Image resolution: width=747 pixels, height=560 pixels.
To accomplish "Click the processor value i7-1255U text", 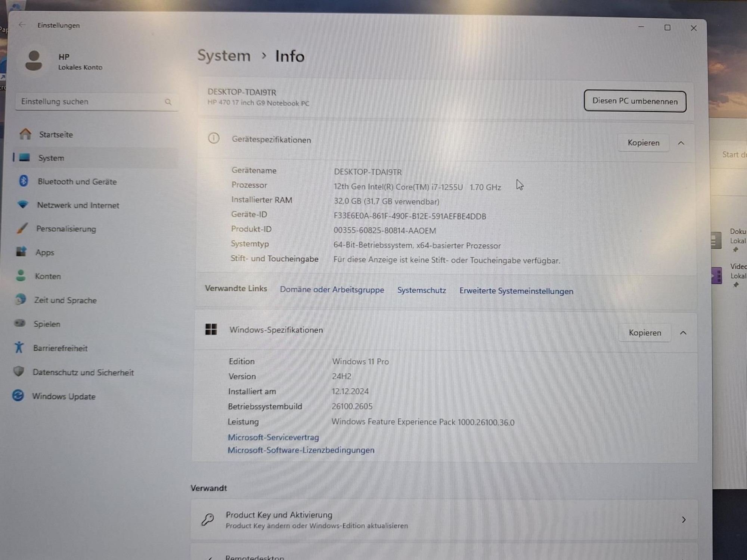I will (x=417, y=187).
